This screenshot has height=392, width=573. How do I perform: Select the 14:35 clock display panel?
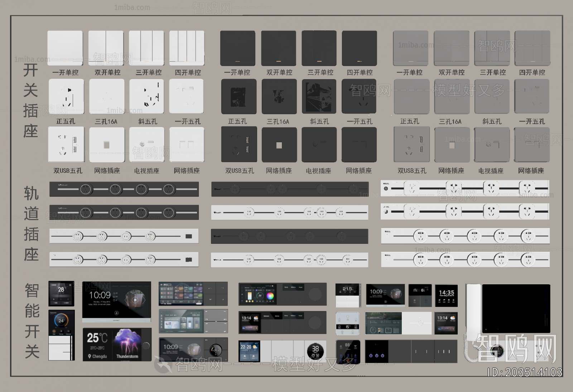446,295
